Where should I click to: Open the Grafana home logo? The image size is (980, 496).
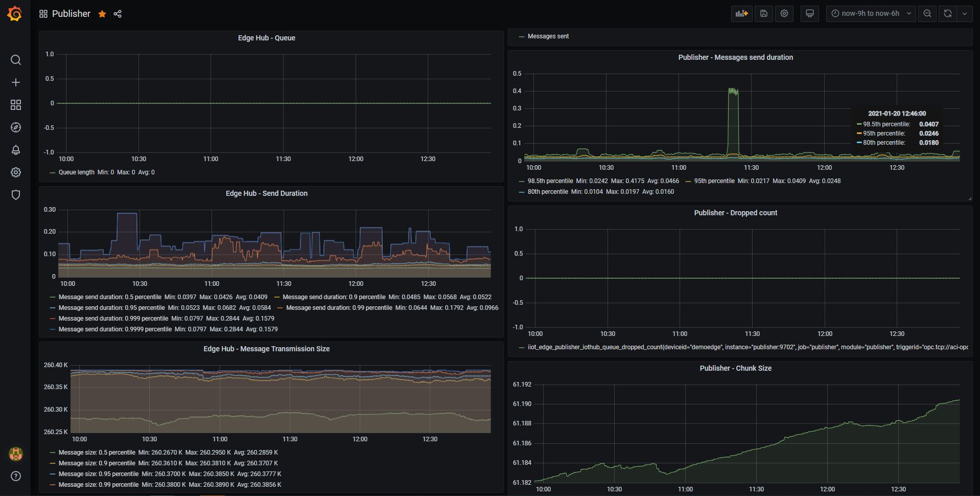pos(15,14)
